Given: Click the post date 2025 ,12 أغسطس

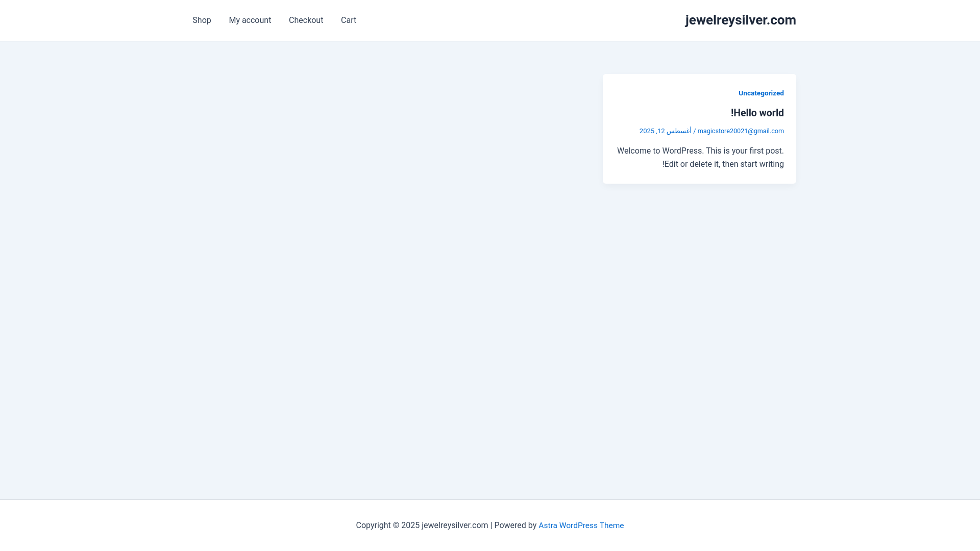Looking at the screenshot, I should click(x=666, y=131).
